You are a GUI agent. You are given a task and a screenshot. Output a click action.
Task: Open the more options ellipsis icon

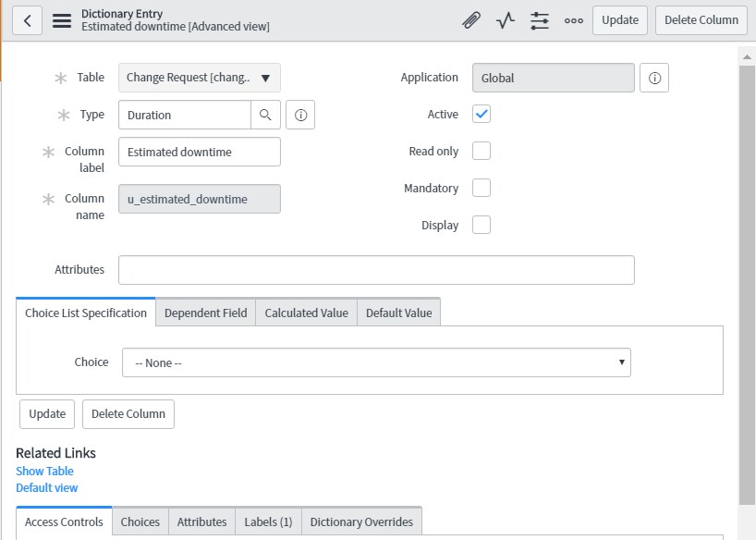tap(574, 20)
